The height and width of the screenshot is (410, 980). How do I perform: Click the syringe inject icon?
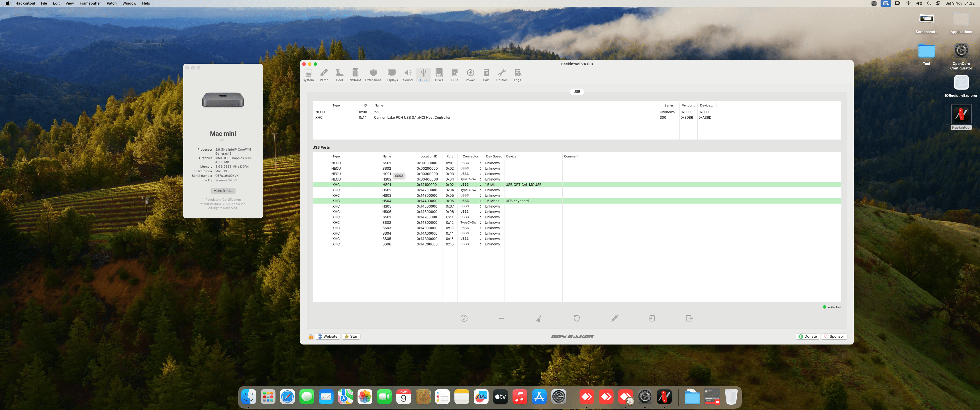coord(614,318)
